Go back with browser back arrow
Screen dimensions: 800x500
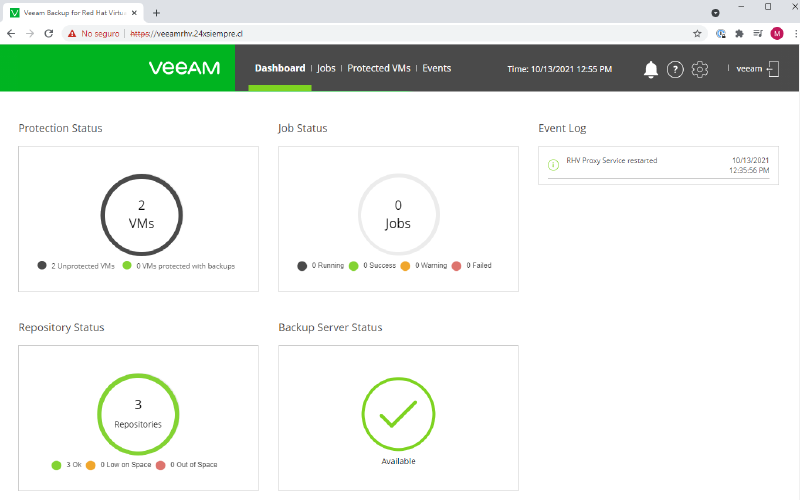(x=11, y=34)
